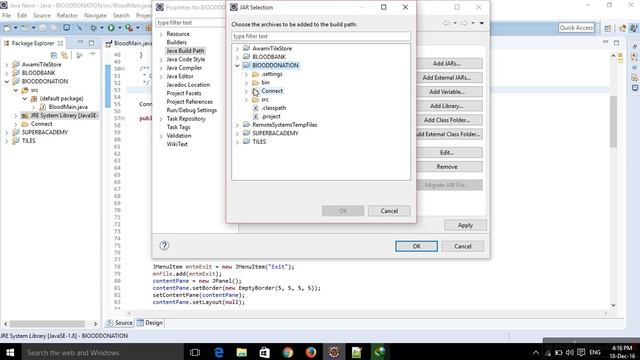Screen dimensions: 640x360
Task: Select TILES project in Package Explorer
Action: [29, 141]
